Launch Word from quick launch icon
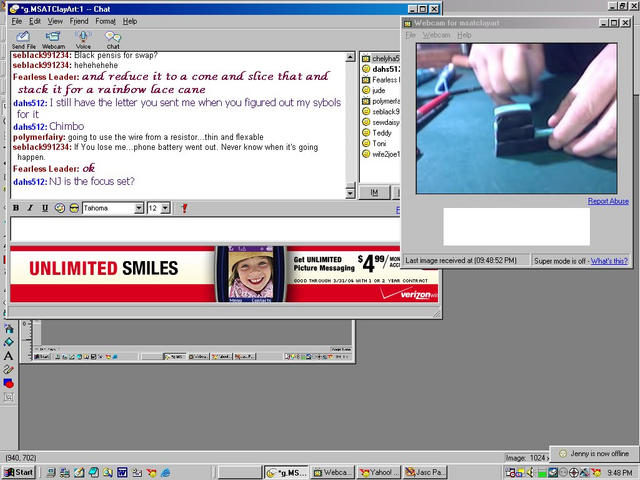 122,473
